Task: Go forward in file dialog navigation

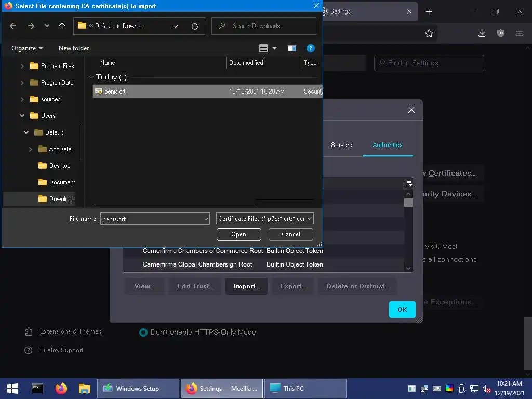Action: pos(31,26)
